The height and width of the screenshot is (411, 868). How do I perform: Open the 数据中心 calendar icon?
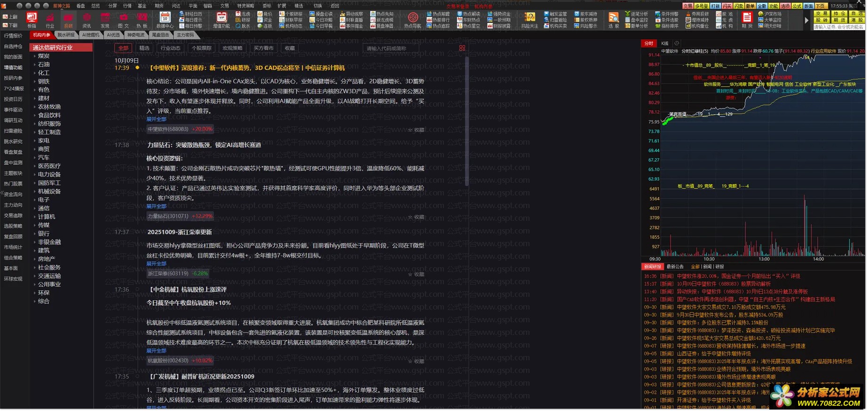(165, 20)
